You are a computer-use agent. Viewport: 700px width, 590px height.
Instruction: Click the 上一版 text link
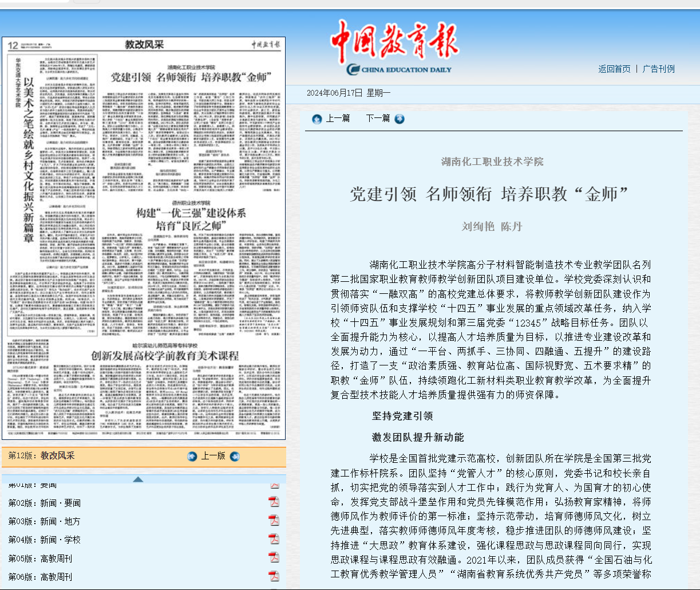click(x=213, y=456)
